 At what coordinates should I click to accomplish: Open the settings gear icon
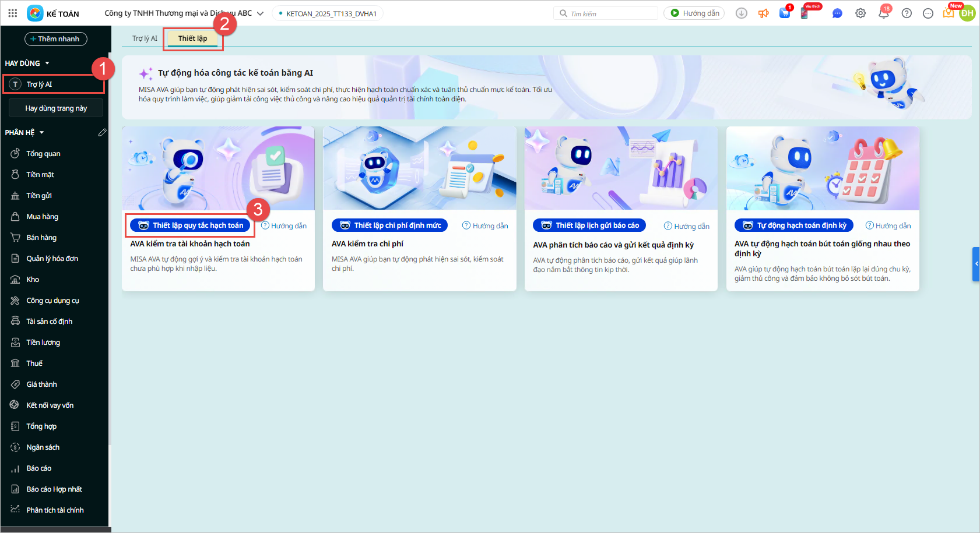pos(860,13)
